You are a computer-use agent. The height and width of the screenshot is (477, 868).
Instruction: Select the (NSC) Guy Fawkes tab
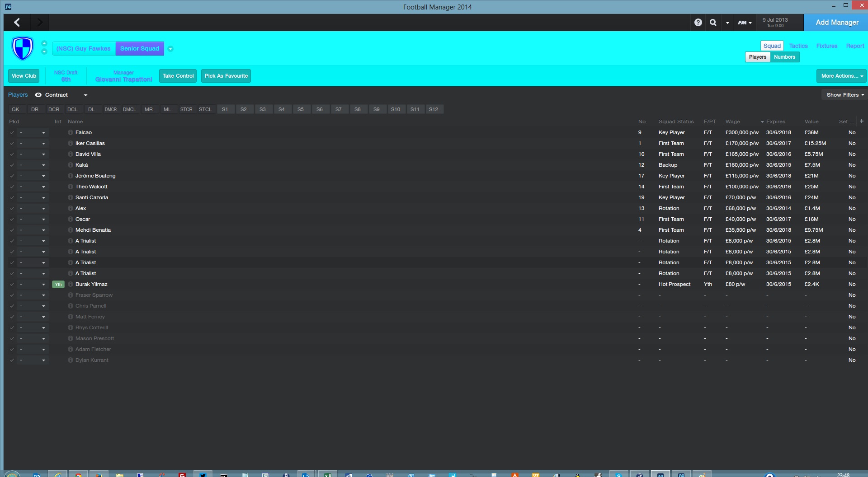(84, 48)
